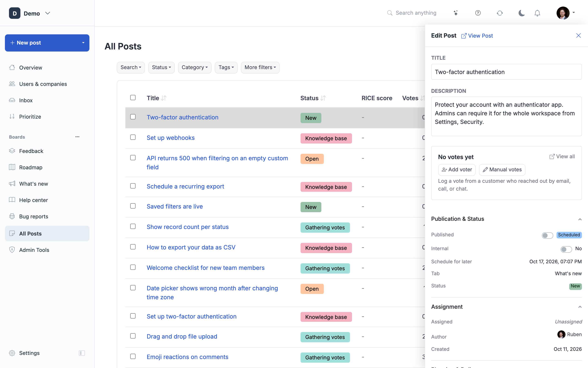Screen dimensions: 588x368
Task: Tick checkbox for Drag and drop file upload
Action: click(133, 336)
